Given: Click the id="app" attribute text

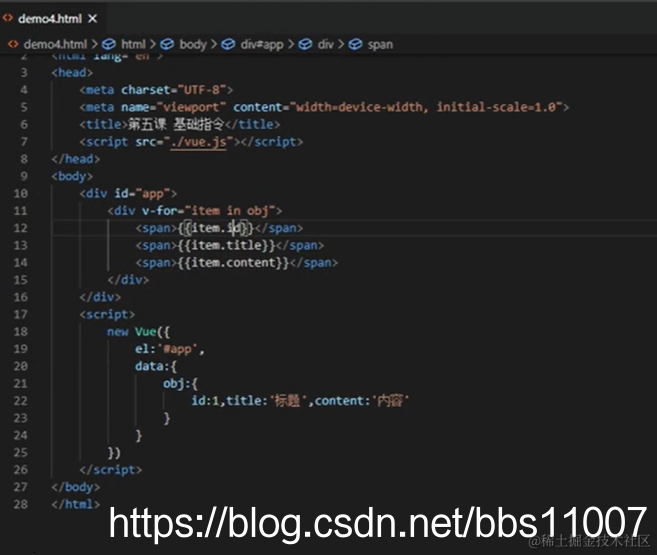Looking at the screenshot, I should [142, 194].
